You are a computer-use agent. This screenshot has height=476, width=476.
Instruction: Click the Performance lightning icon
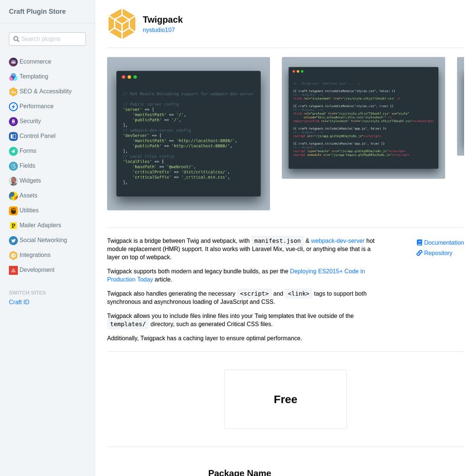(13, 107)
